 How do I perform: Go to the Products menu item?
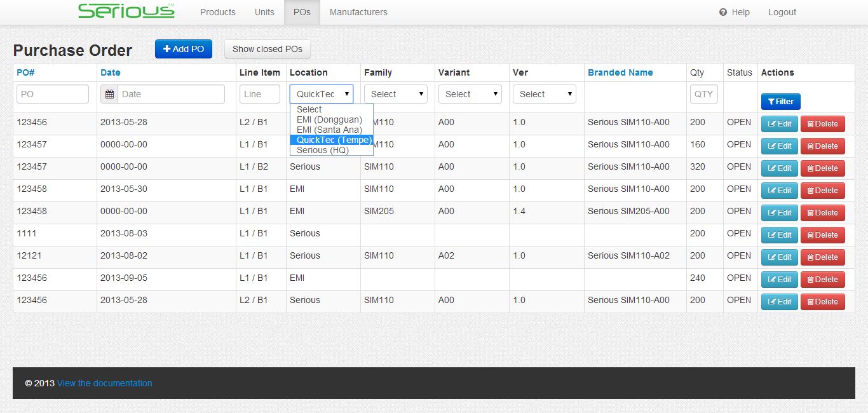(217, 12)
